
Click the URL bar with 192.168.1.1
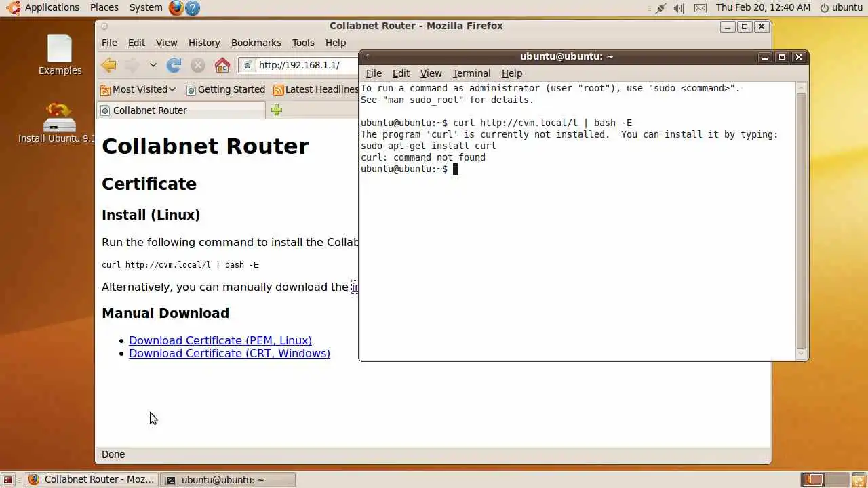[x=298, y=65]
